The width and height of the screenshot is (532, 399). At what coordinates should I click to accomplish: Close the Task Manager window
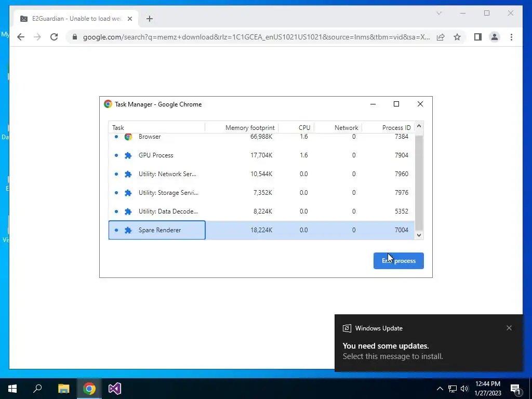[420, 104]
